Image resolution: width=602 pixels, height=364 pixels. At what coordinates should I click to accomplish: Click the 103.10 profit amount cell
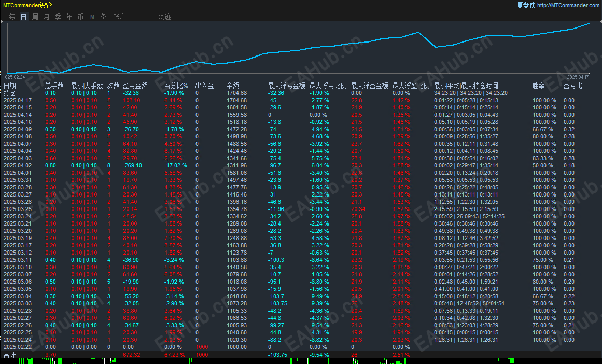132,100
